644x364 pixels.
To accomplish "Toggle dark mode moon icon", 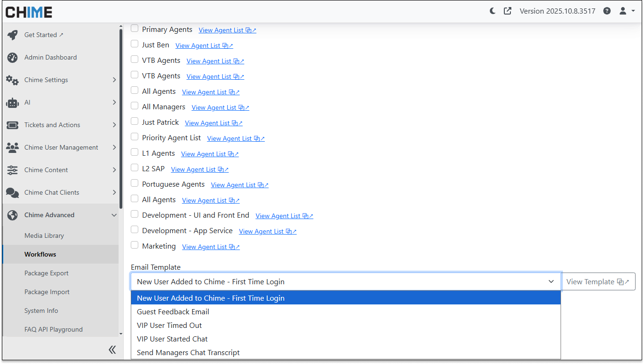I will [493, 11].
